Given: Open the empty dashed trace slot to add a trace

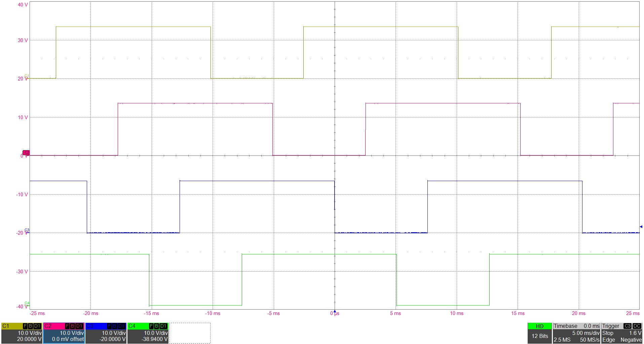Looking at the screenshot, I should tap(190, 333).
